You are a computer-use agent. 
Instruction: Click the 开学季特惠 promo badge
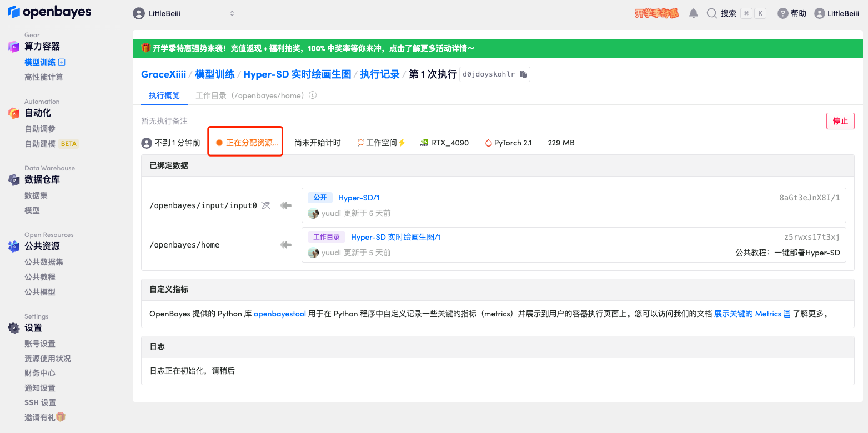[x=656, y=13]
